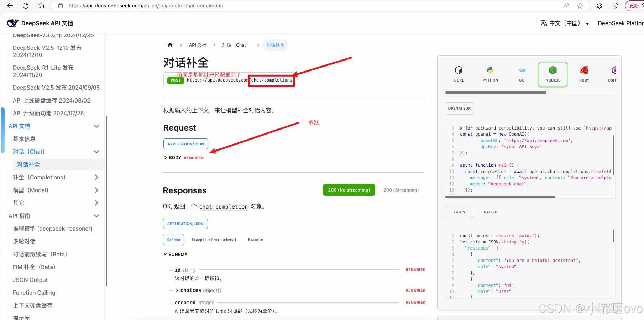Reload the page with the refresh icon
The image size is (644, 320).
[26, 6]
